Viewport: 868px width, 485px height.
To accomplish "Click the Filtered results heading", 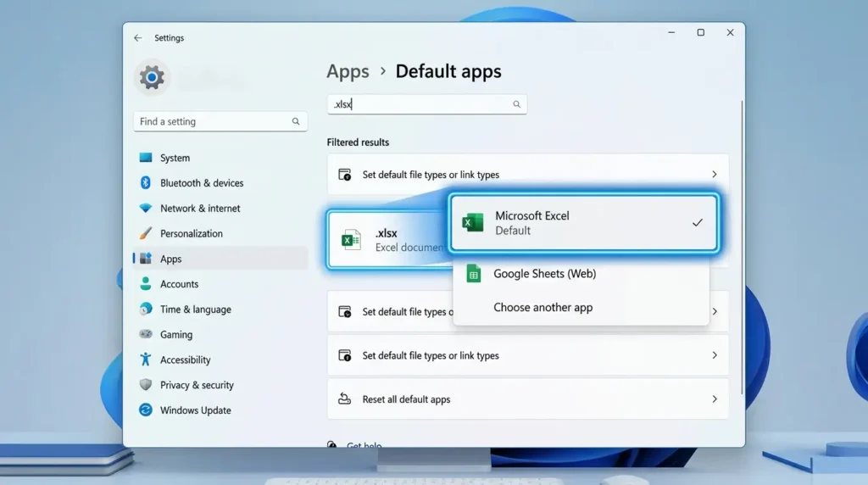I will coord(358,142).
